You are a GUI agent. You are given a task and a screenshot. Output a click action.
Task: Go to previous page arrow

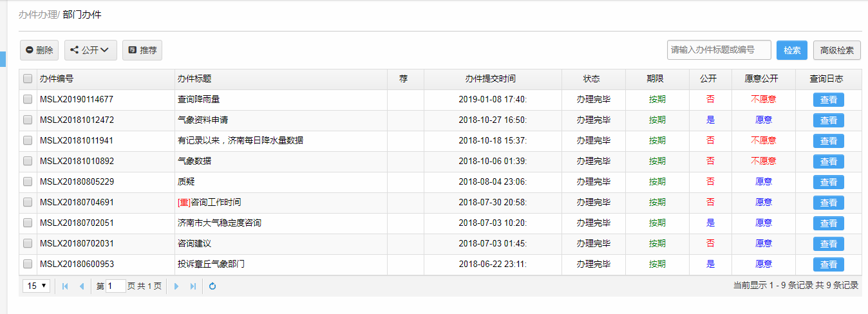coord(82,286)
